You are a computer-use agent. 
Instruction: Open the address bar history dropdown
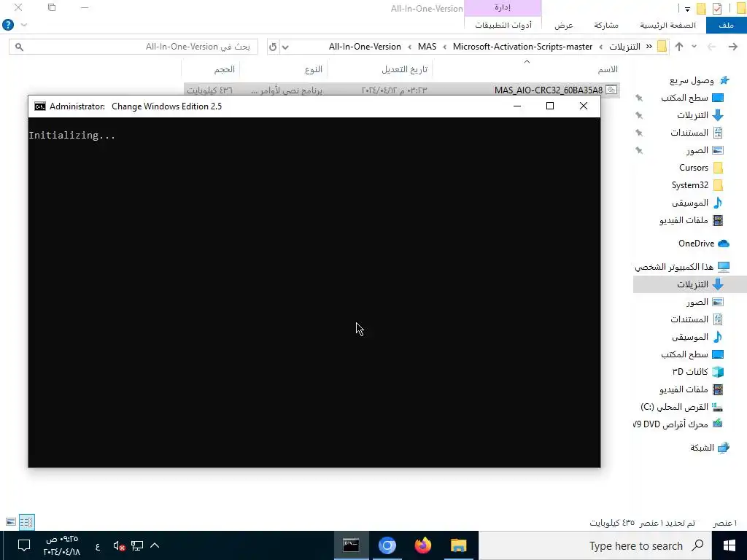pyautogui.click(x=285, y=47)
